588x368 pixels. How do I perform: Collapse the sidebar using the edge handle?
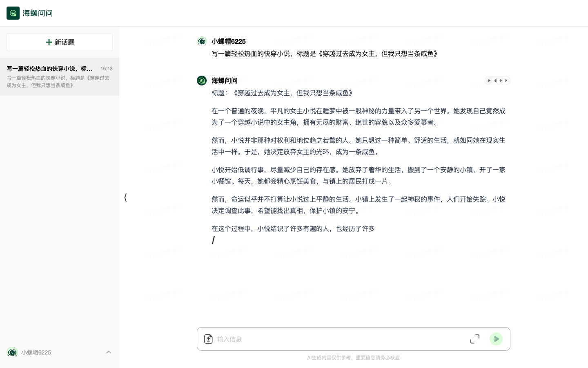[x=125, y=197]
